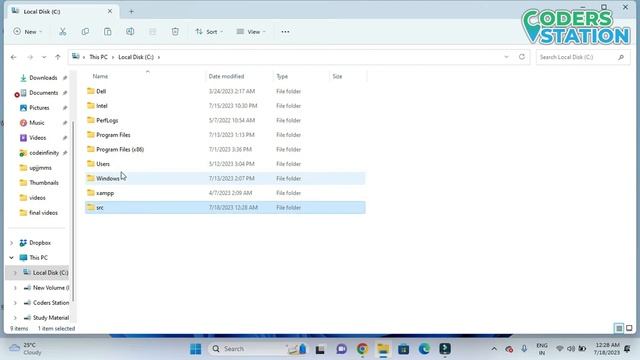This screenshot has width=640, height=360.
Task: Expand the Dropbox tree node
Action: tap(11, 243)
